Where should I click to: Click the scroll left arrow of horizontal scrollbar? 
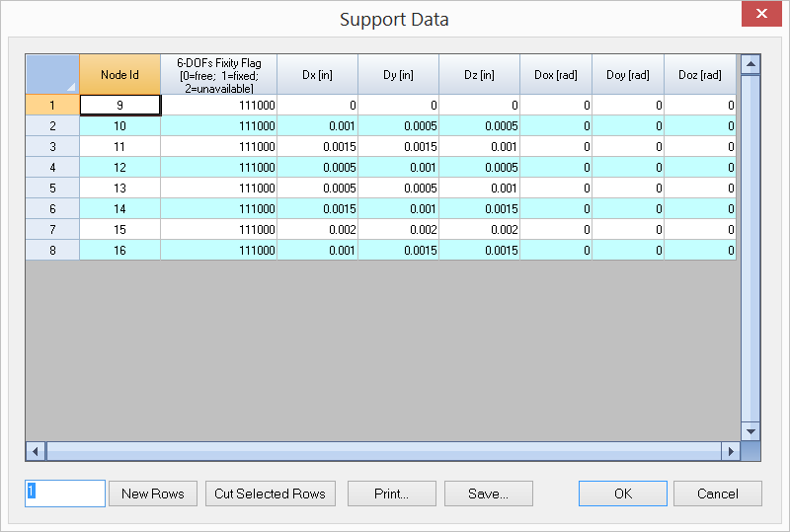pos(36,451)
